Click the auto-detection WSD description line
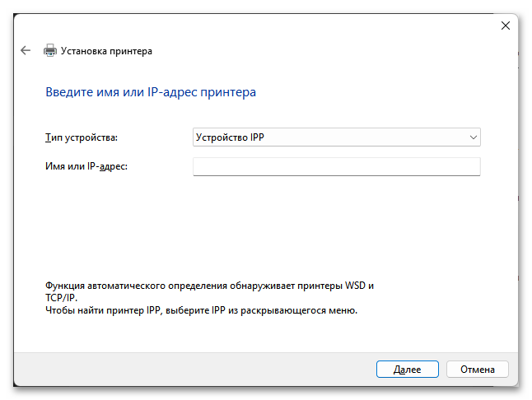532x400 pixels. tap(210, 286)
